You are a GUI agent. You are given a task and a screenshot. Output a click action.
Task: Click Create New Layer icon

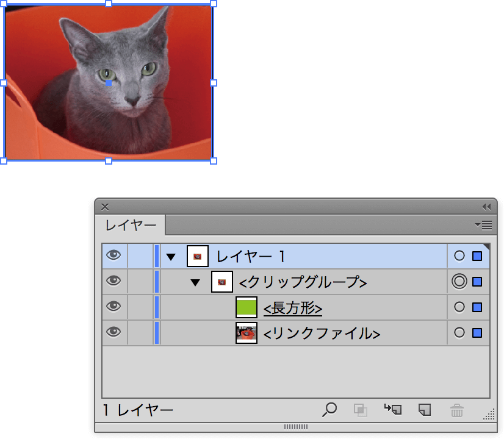(x=425, y=410)
